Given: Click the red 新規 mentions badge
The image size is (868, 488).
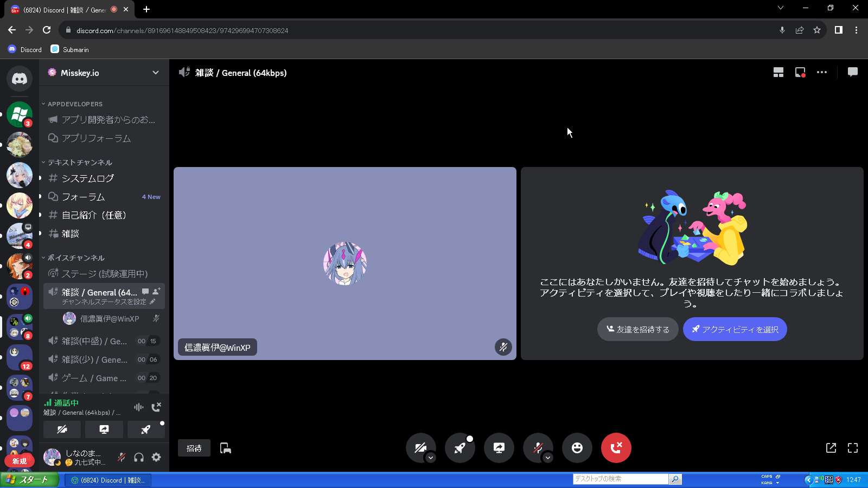Looking at the screenshot, I should coord(20,461).
